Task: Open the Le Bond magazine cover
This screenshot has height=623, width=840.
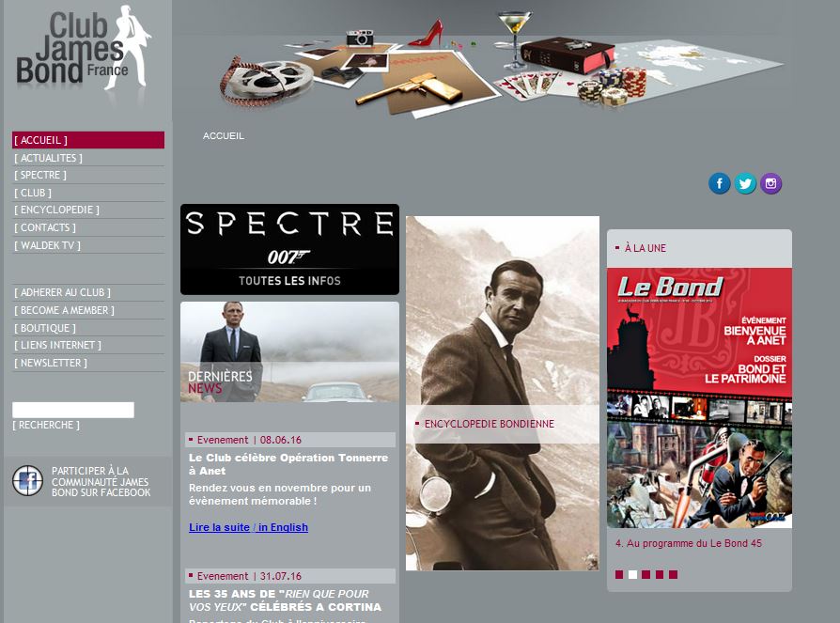Action: point(699,398)
